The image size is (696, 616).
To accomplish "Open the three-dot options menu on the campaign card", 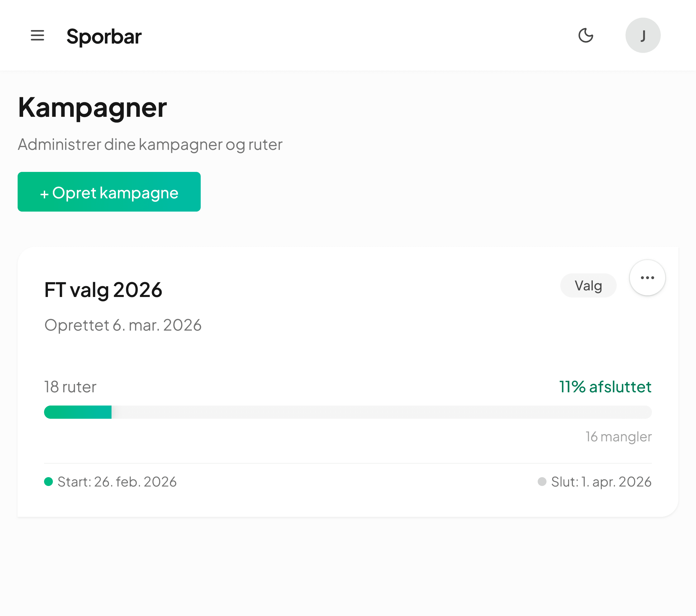I will coord(647,278).
